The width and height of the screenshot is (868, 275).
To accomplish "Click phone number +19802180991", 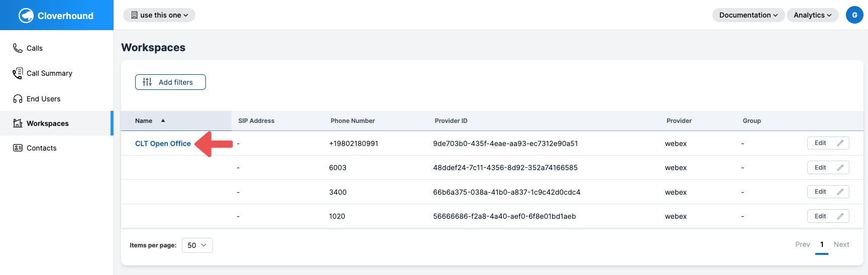I will pos(354,144).
